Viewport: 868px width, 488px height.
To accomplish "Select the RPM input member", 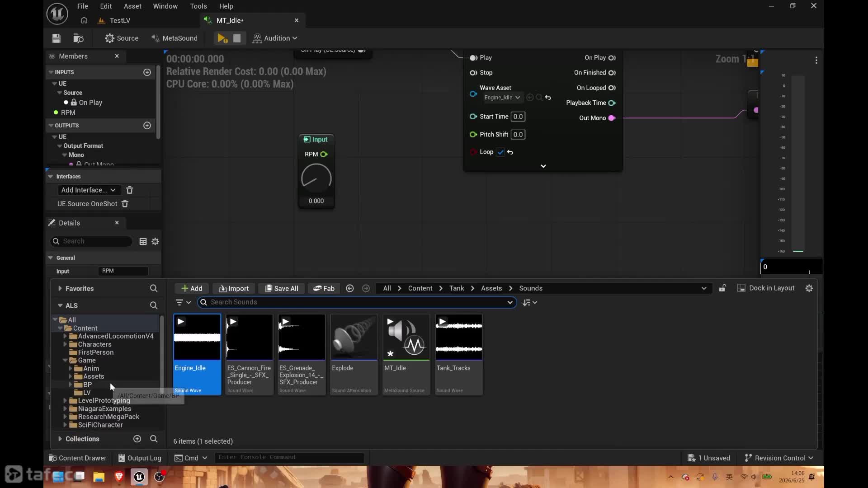I will (x=68, y=113).
